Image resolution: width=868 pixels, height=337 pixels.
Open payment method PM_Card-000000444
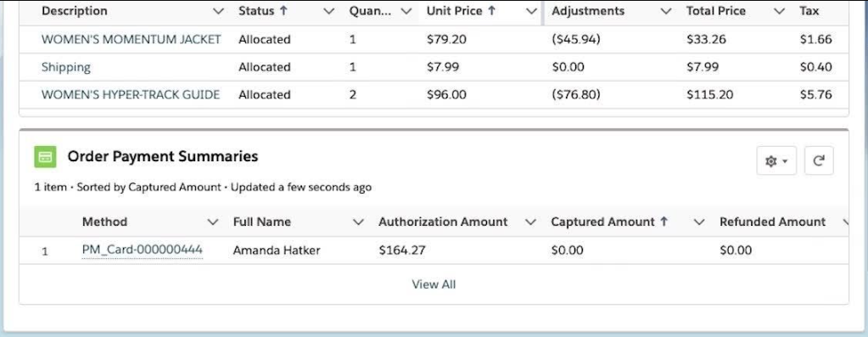pyautogui.click(x=143, y=250)
